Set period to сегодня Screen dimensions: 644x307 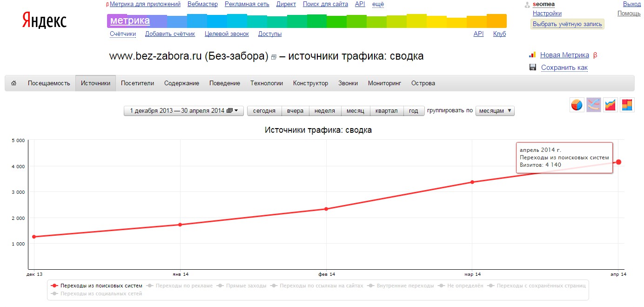(x=264, y=111)
